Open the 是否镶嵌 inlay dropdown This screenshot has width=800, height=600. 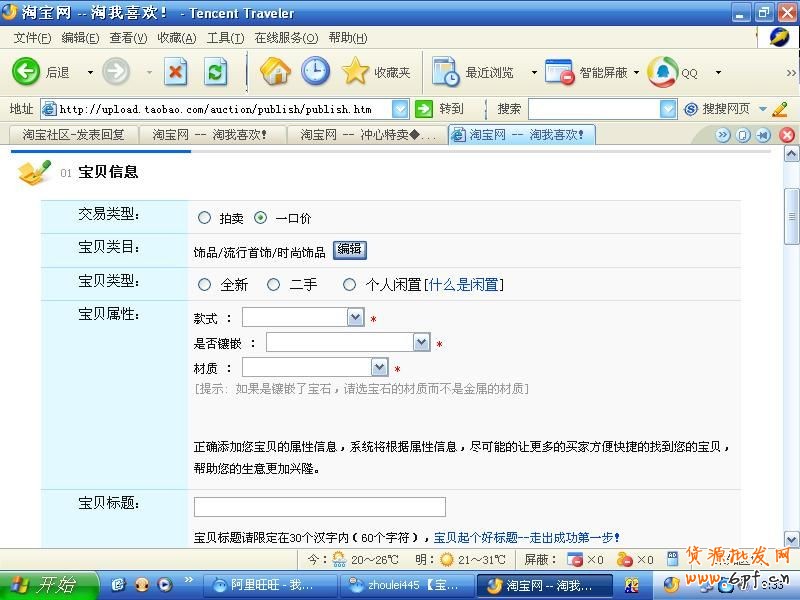[x=421, y=343]
